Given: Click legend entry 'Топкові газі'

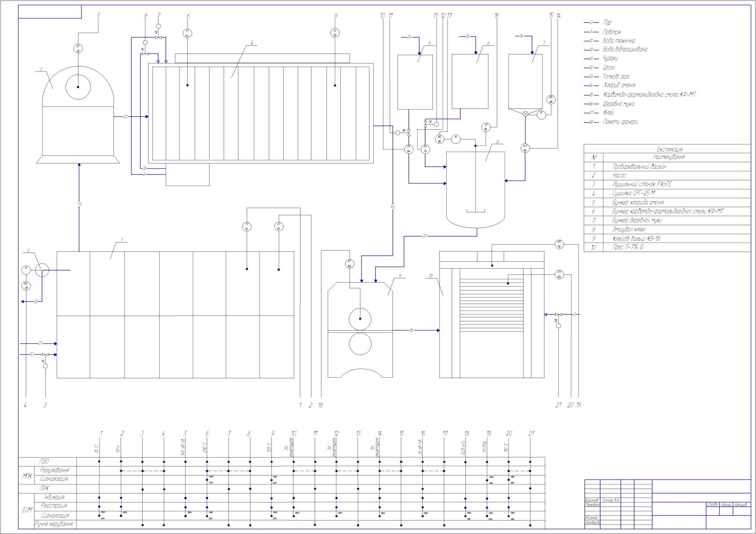Looking at the screenshot, I should (x=616, y=76).
